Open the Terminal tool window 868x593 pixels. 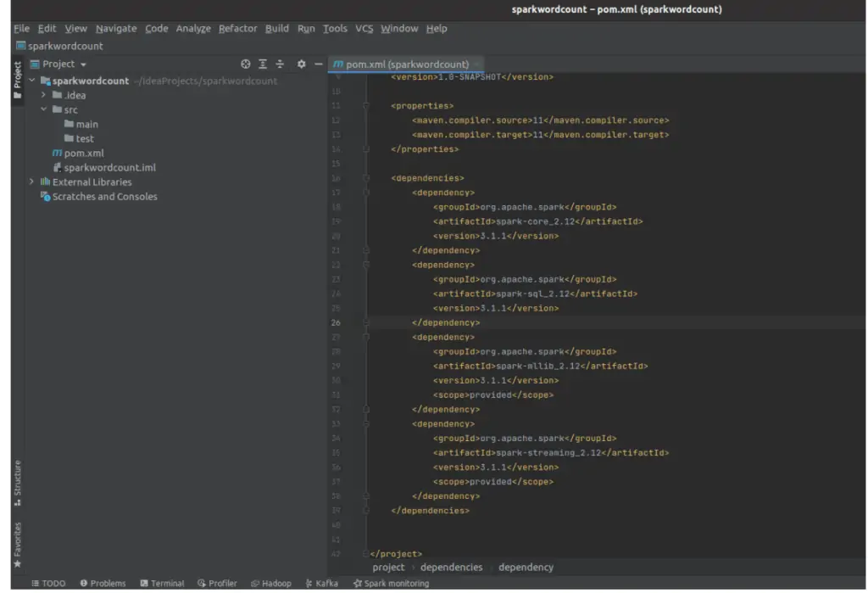pyautogui.click(x=162, y=584)
